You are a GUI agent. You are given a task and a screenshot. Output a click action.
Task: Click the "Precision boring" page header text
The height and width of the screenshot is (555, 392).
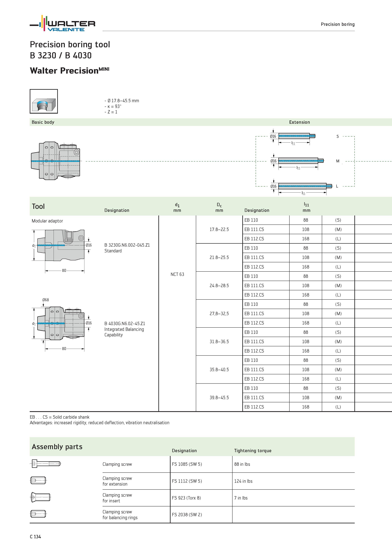pyautogui.click(x=338, y=24)
